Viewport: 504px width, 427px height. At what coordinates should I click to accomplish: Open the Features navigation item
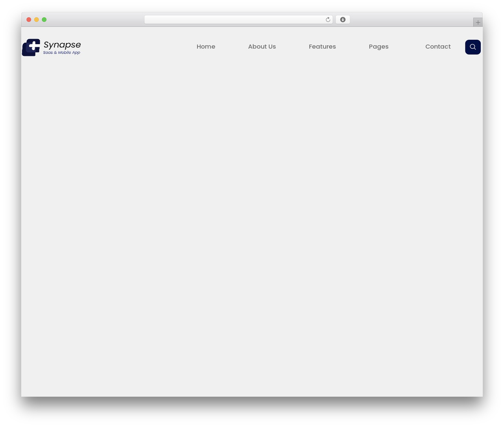point(322,46)
